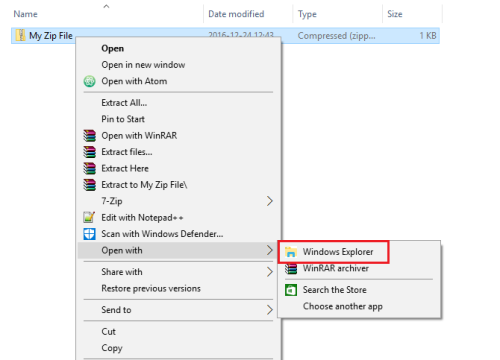Click the Compressed (zipp... type cell
The height and width of the screenshot is (360, 500).
coord(336,36)
